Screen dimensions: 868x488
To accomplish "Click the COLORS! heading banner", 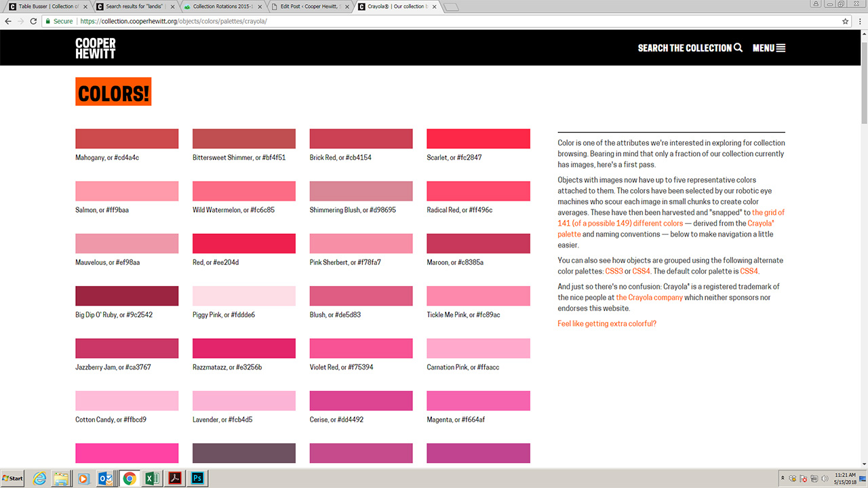I will pyautogui.click(x=113, y=92).
